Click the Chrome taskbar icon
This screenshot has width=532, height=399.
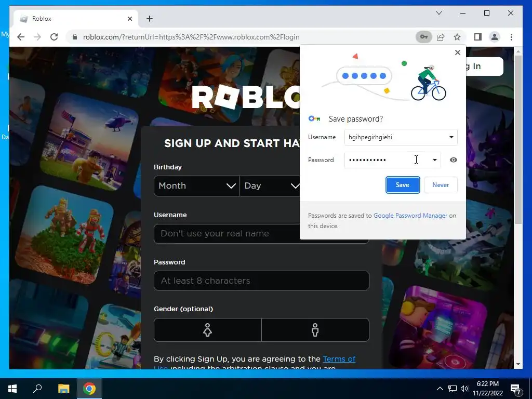coord(89,389)
